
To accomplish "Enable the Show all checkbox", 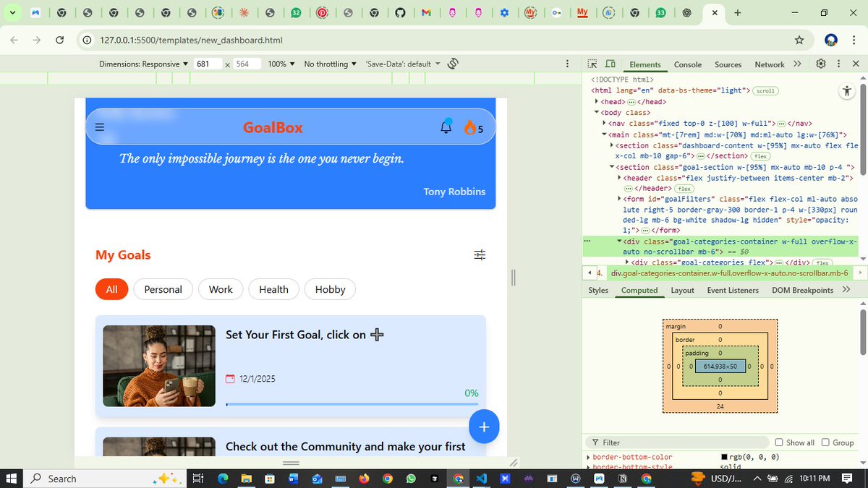I will (779, 442).
